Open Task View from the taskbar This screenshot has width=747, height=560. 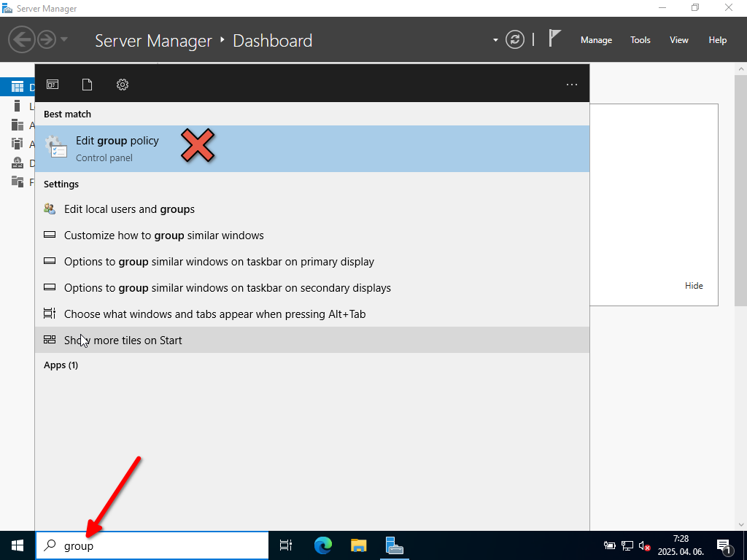(286, 545)
